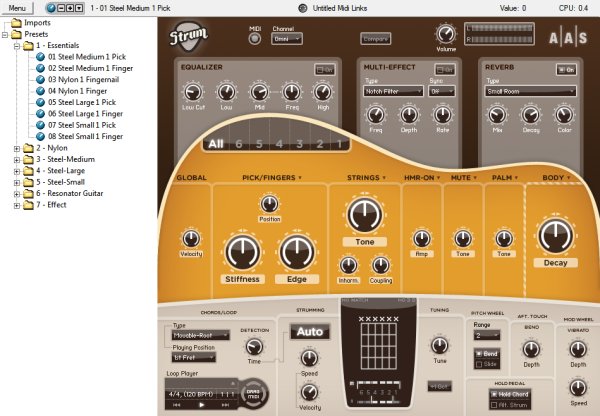This screenshot has width=600, height=416.
Task: Click the Reverb Decay knob
Action: [x=531, y=115]
